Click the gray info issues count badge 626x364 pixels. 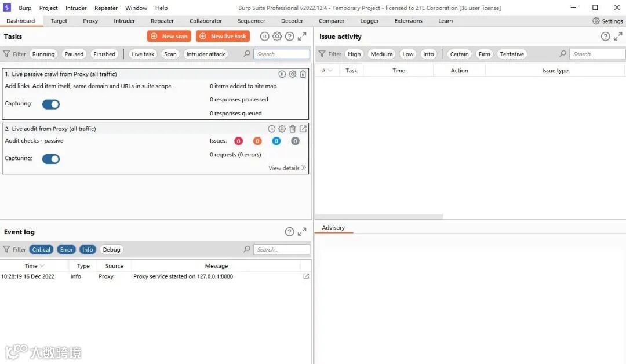tap(295, 141)
